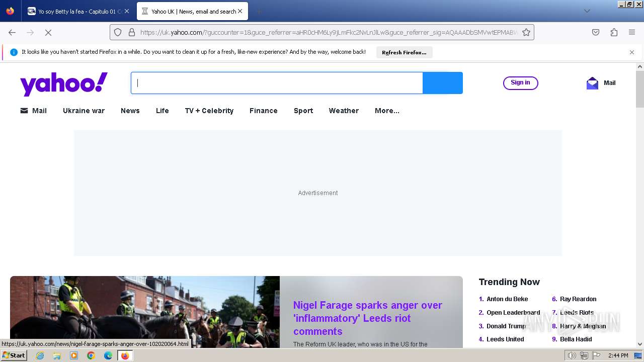The height and width of the screenshot is (362, 644).
Task: Open the Firefox View pinned icon
Action: pyautogui.click(x=10, y=11)
